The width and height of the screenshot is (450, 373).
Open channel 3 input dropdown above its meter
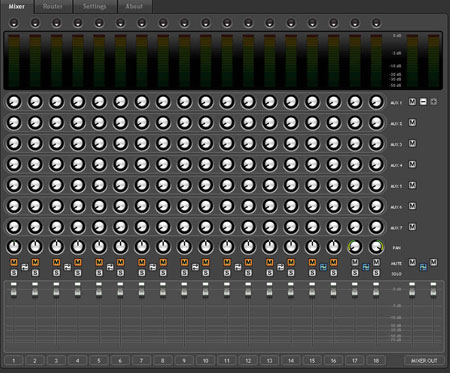pos(56,23)
